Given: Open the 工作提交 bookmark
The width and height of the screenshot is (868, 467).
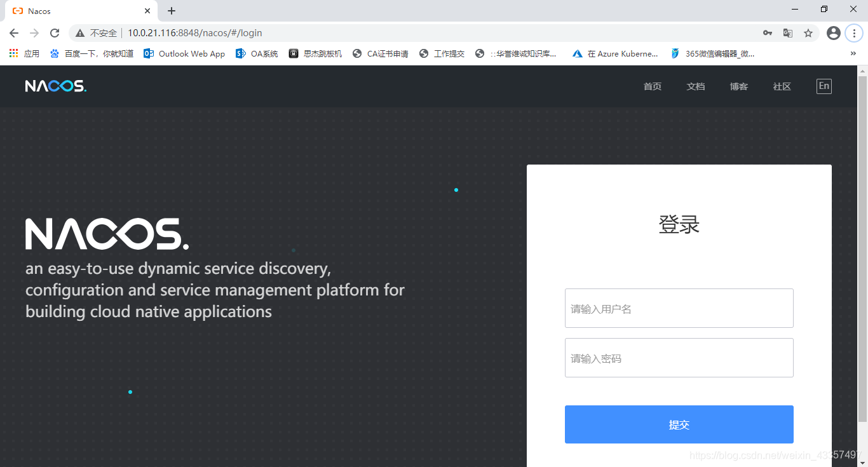Looking at the screenshot, I should 442,54.
